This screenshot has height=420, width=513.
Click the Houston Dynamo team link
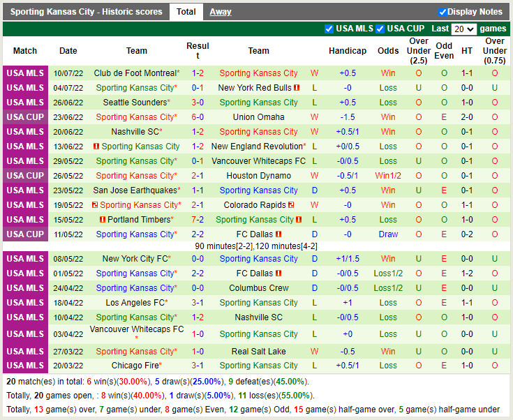[258, 176]
